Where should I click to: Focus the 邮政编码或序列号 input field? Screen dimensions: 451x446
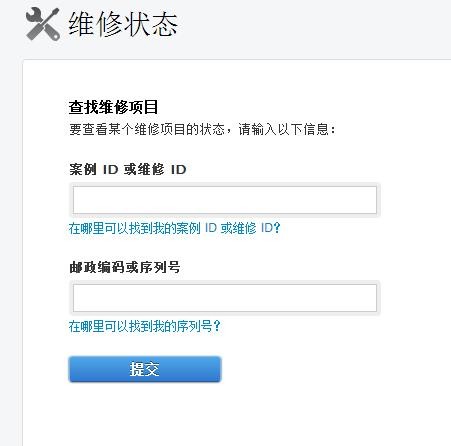pos(225,298)
